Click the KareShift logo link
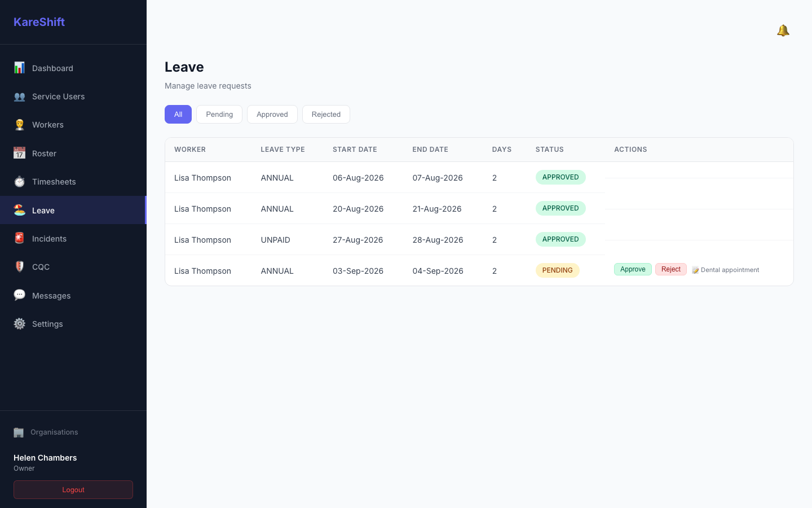The width and height of the screenshot is (812, 508). click(39, 22)
